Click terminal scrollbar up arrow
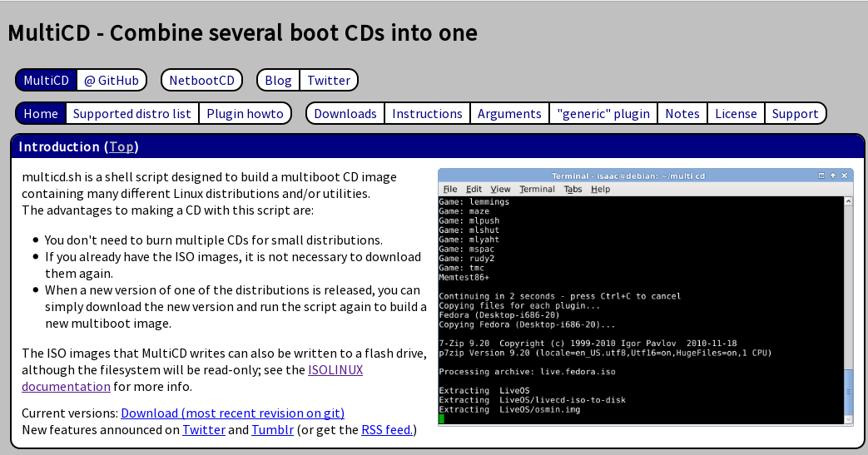 pos(849,201)
